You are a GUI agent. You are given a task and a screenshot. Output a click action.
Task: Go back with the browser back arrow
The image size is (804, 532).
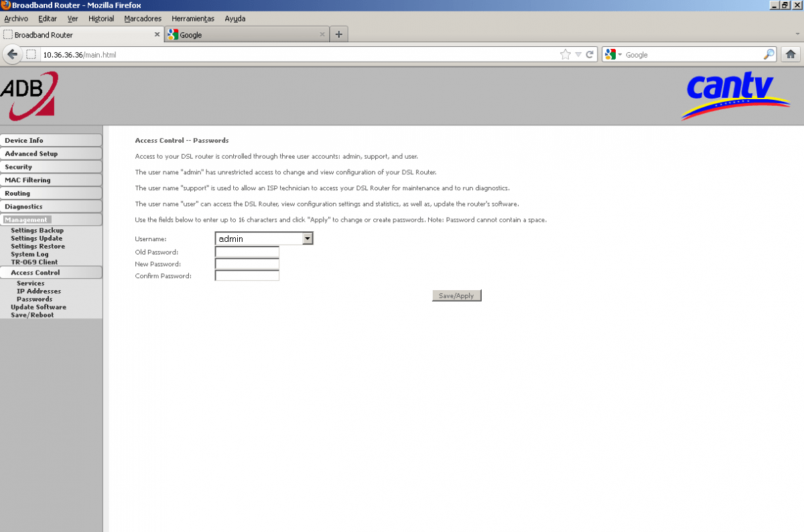[12, 54]
